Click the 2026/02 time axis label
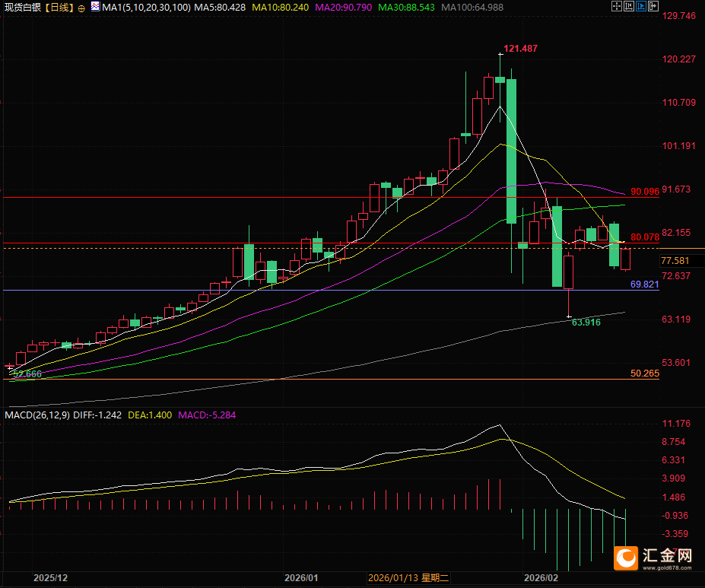 click(x=541, y=577)
